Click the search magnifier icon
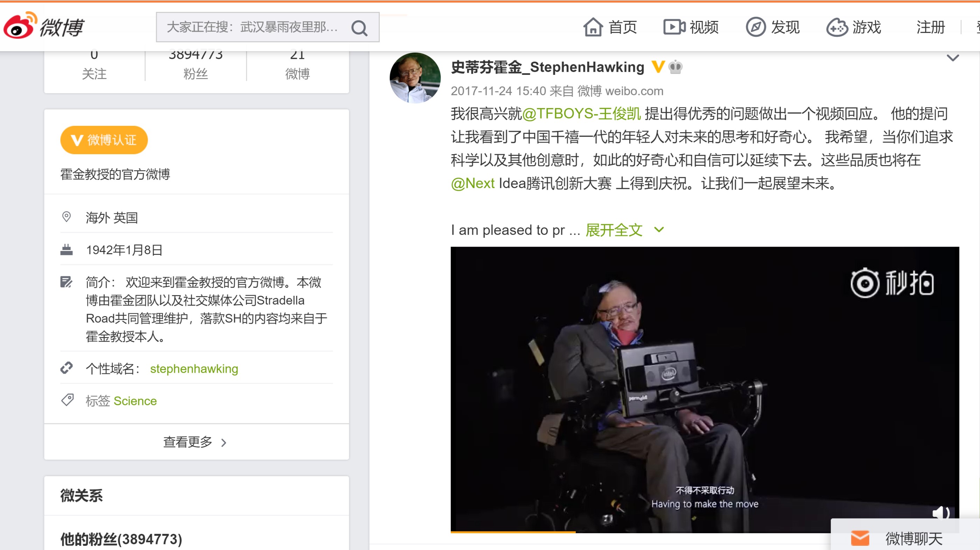Screen dimensions: 980x550 coord(359,28)
